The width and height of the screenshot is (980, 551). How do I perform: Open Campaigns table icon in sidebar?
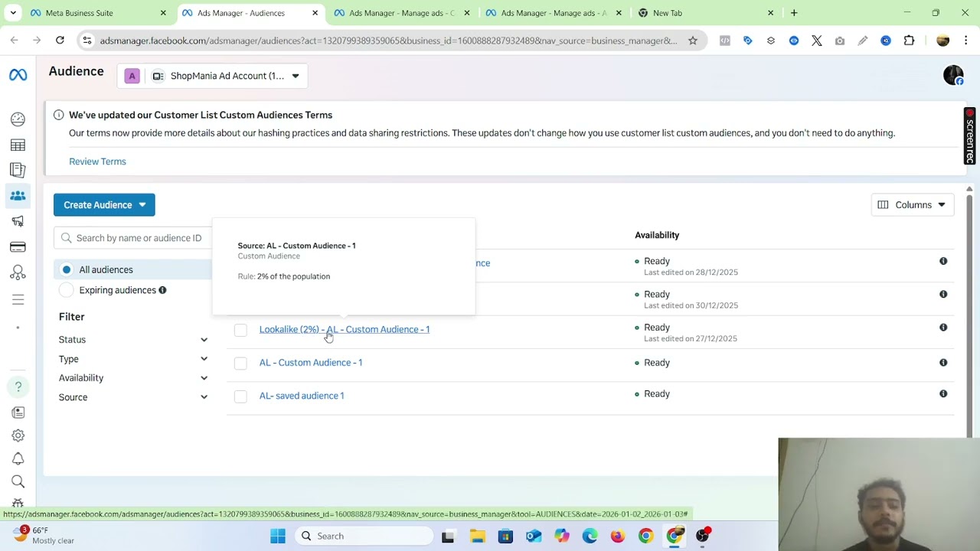(x=18, y=145)
